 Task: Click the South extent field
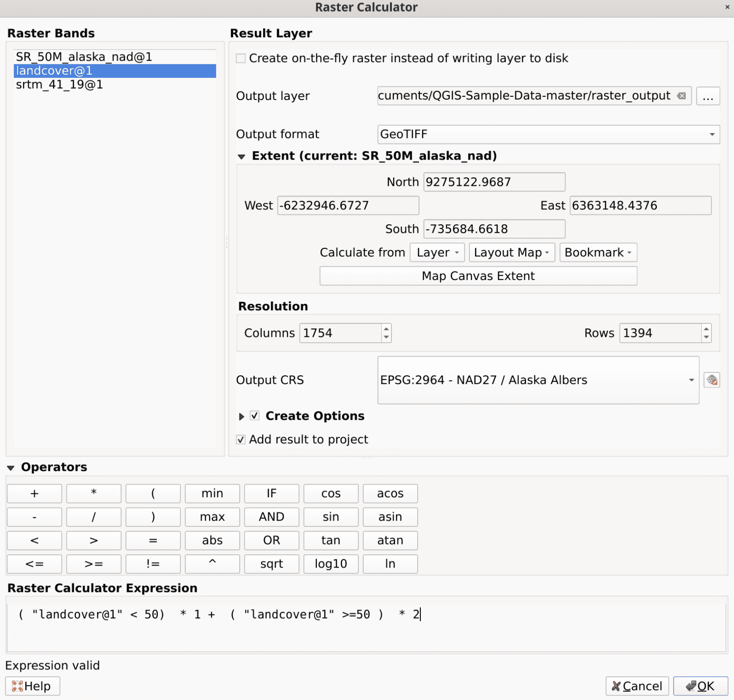point(494,229)
